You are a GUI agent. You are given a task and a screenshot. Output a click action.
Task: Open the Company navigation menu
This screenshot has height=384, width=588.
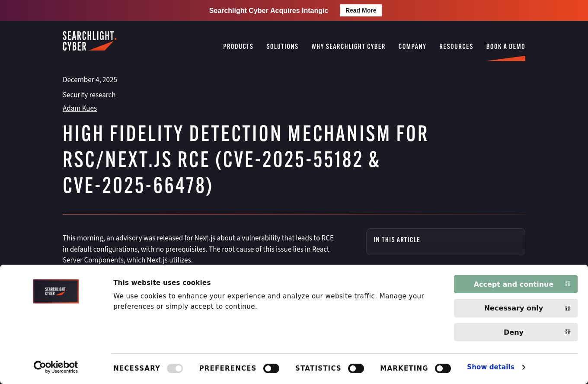click(x=412, y=46)
